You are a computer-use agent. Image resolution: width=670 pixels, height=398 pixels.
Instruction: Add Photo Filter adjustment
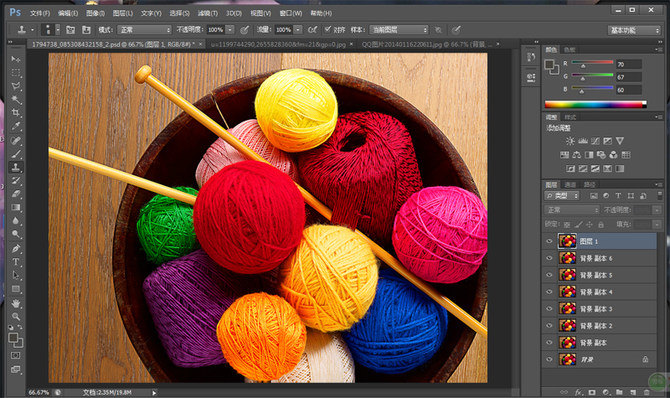[x=601, y=155]
